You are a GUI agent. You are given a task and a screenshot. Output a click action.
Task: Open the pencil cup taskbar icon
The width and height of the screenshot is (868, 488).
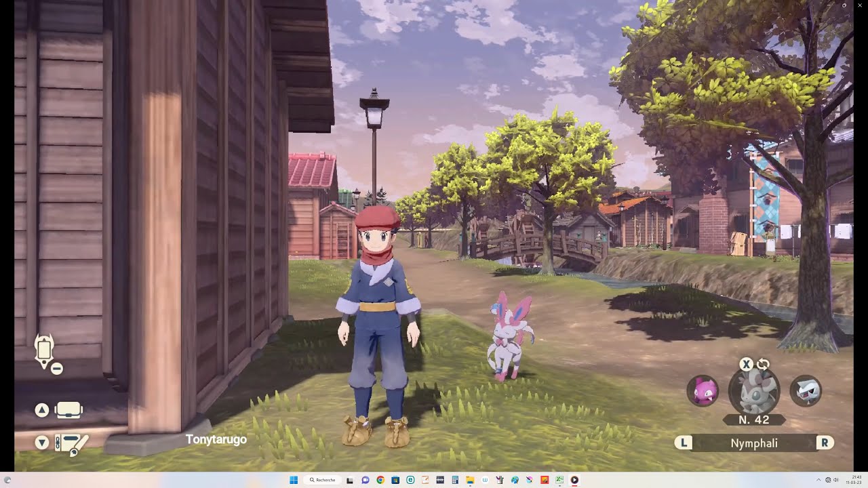point(500,480)
